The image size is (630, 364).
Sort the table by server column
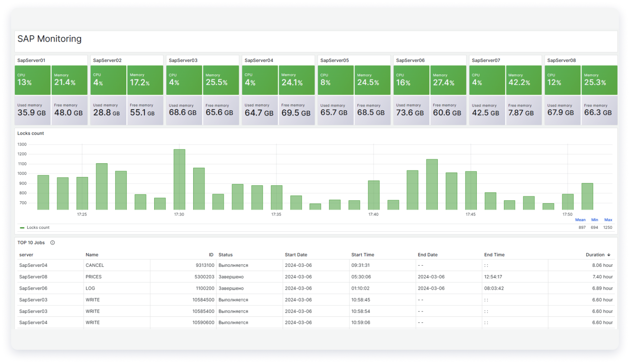click(x=26, y=255)
